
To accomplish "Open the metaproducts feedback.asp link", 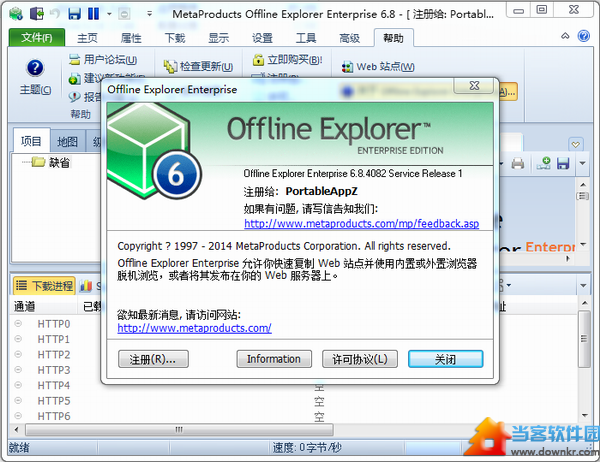I will [x=362, y=224].
